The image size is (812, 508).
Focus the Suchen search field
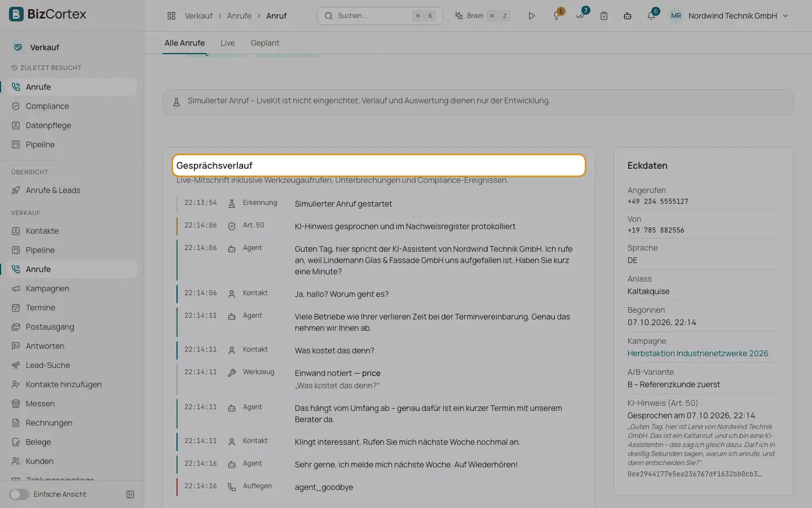(x=380, y=16)
